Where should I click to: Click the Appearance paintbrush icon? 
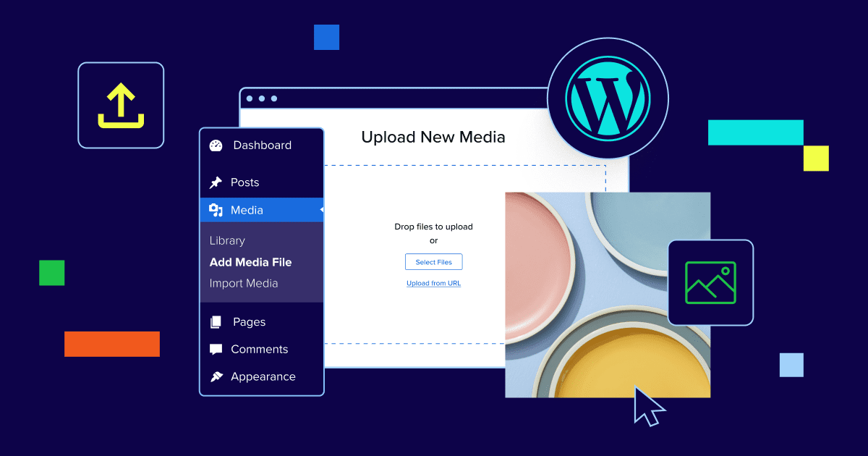[216, 377]
